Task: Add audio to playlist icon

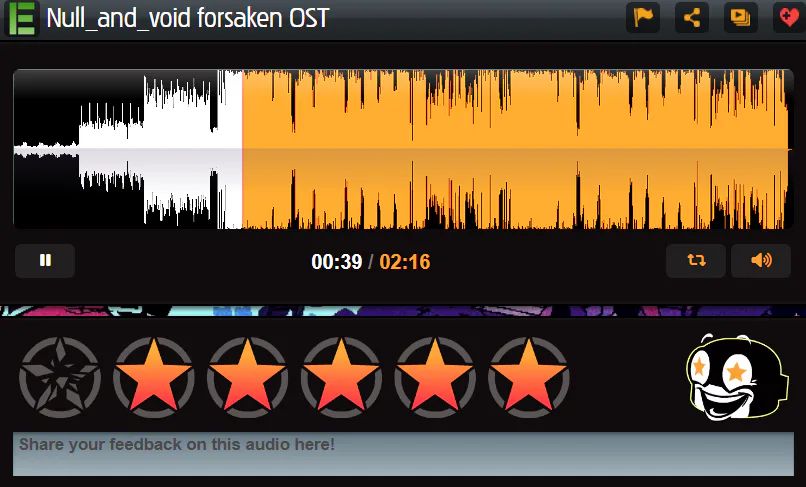Action: point(741,17)
